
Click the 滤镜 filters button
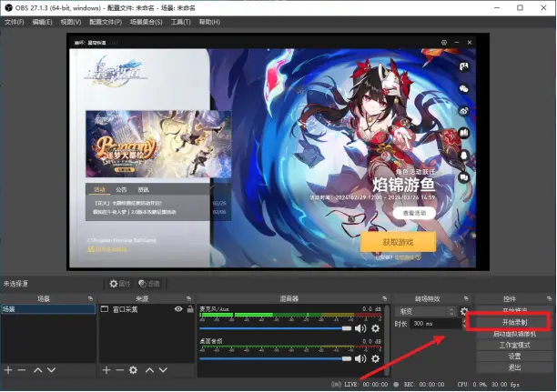(149, 284)
